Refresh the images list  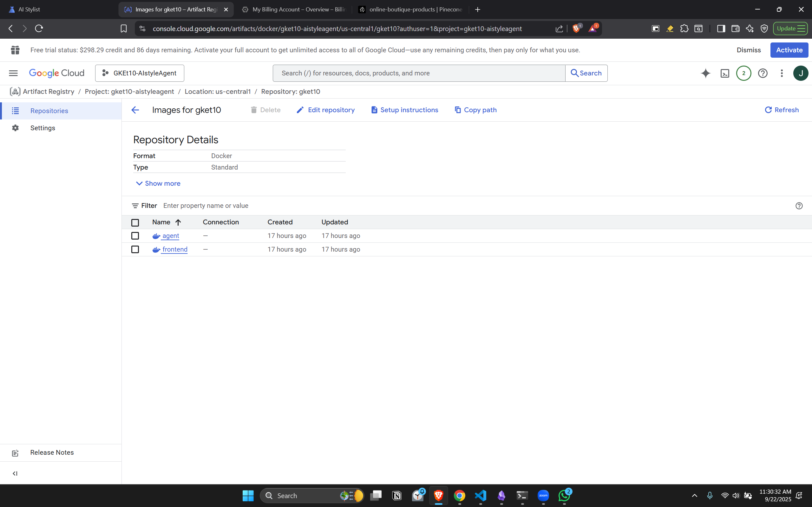pyautogui.click(x=782, y=110)
